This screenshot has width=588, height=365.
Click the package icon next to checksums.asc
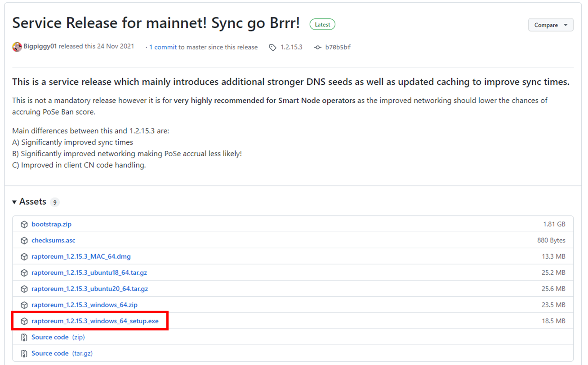(24, 240)
